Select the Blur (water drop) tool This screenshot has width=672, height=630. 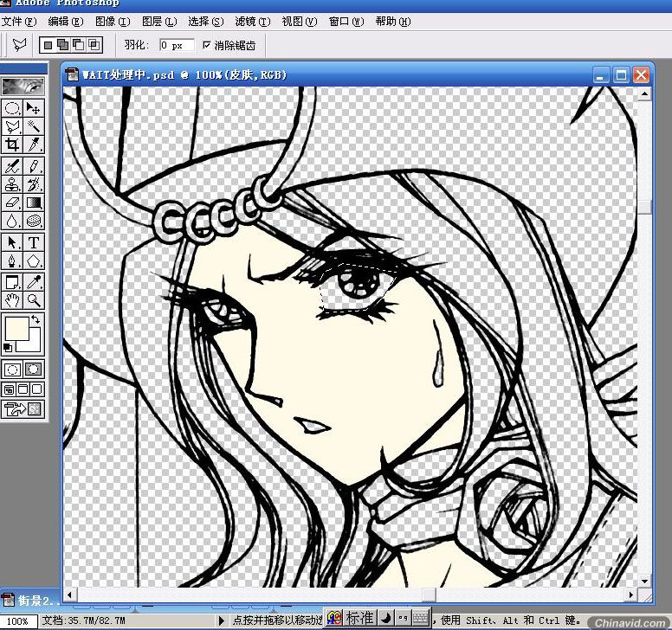(x=12, y=221)
